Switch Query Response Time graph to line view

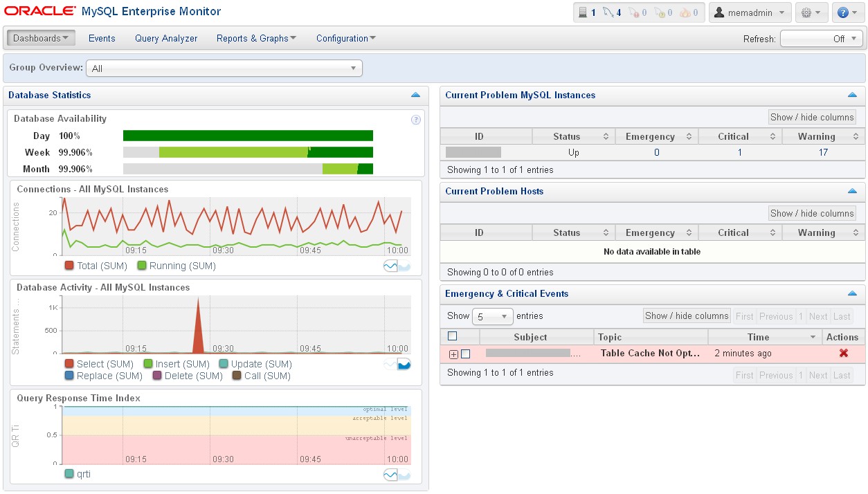click(390, 475)
